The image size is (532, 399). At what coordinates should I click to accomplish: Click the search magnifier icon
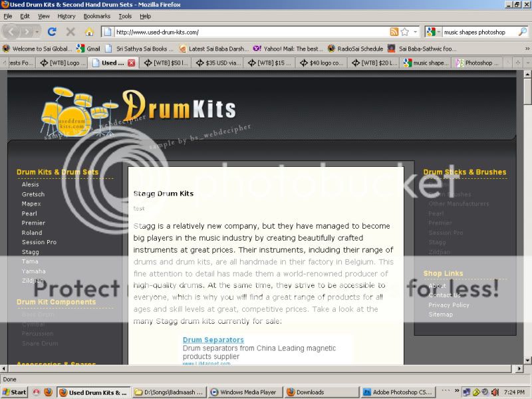pos(523,32)
